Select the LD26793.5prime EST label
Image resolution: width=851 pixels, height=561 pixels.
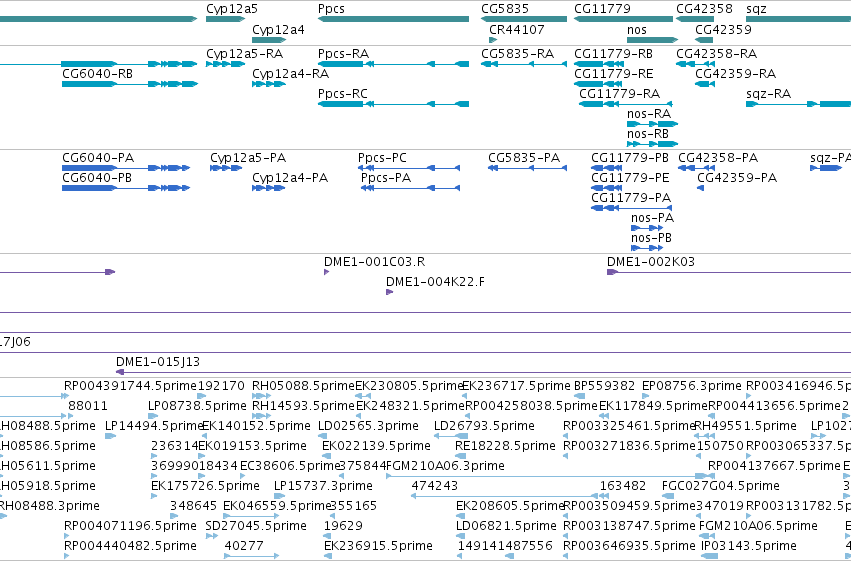coord(484,426)
